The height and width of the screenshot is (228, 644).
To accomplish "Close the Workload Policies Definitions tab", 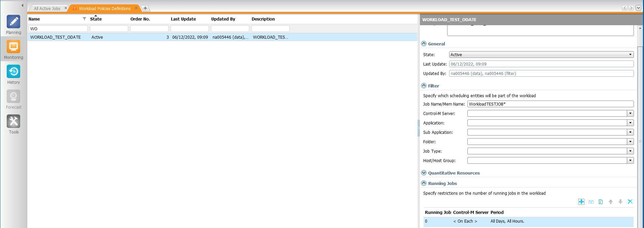I will pyautogui.click(x=136, y=8).
